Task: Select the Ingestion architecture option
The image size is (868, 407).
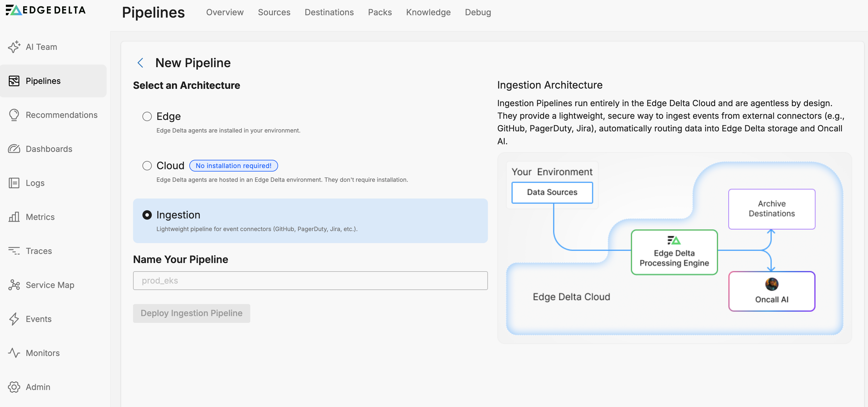Action: pos(147,215)
